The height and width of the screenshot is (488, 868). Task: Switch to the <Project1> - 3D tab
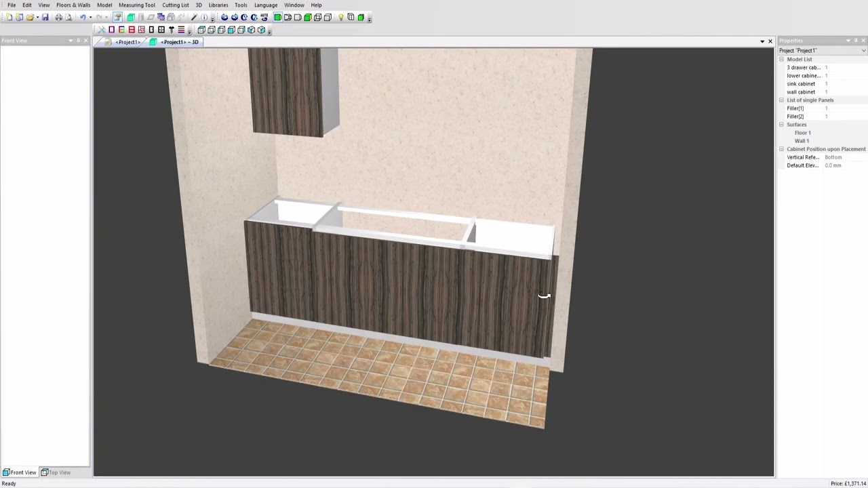[x=175, y=42]
